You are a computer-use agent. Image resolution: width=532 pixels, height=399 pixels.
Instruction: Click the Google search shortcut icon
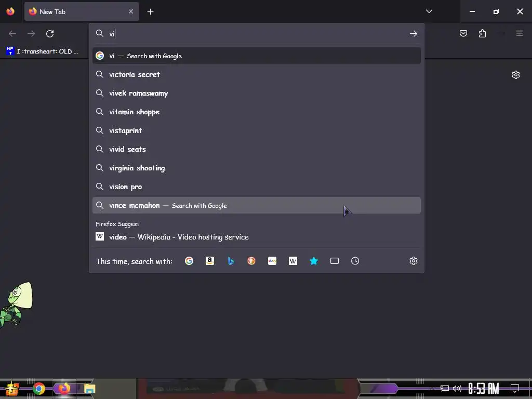click(189, 261)
